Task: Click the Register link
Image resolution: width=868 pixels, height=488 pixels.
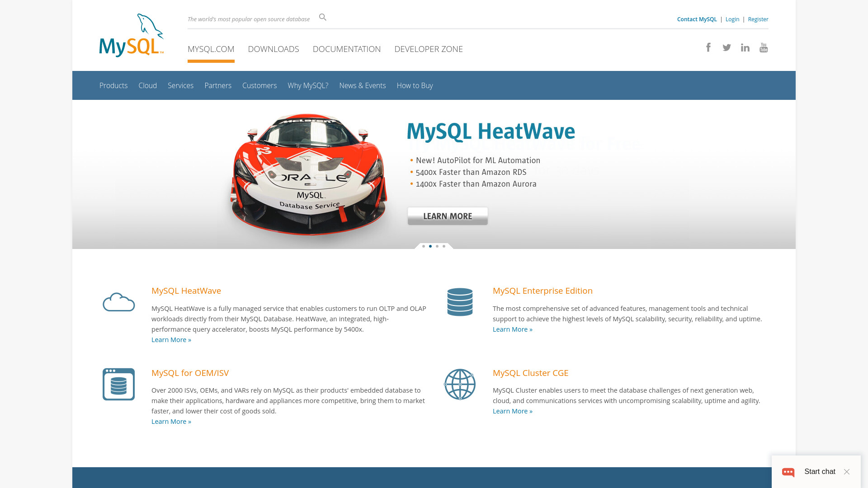Action: pos(758,19)
